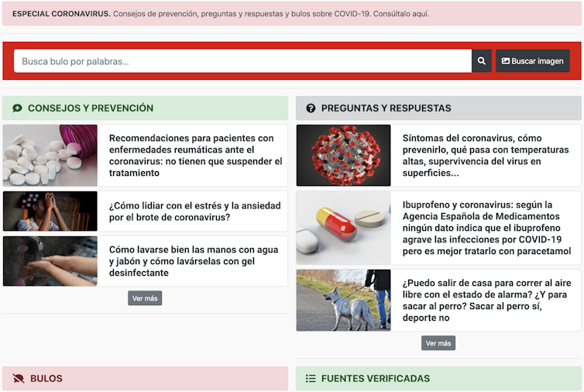Screen dimensions: 584x392
Task: Go to the Bulos section header
Action: pos(46,379)
